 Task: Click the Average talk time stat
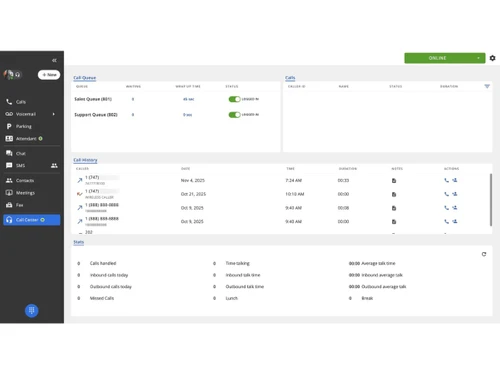click(x=378, y=263)
